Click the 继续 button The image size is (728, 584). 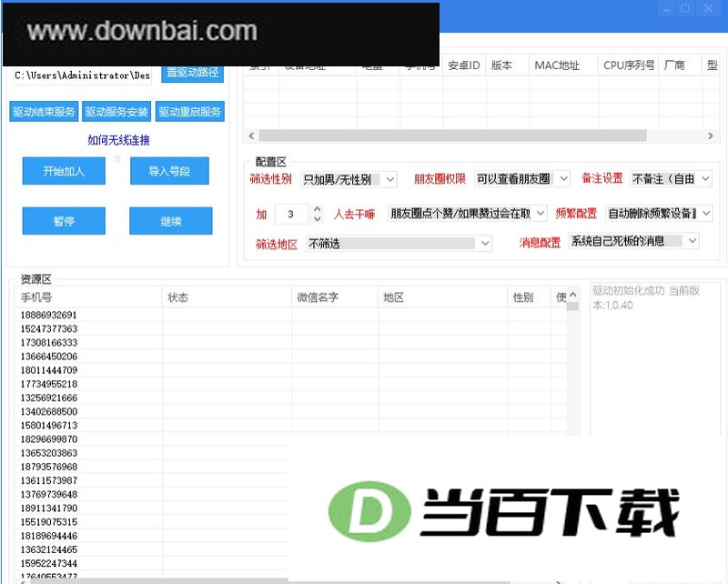click(171, 221)
